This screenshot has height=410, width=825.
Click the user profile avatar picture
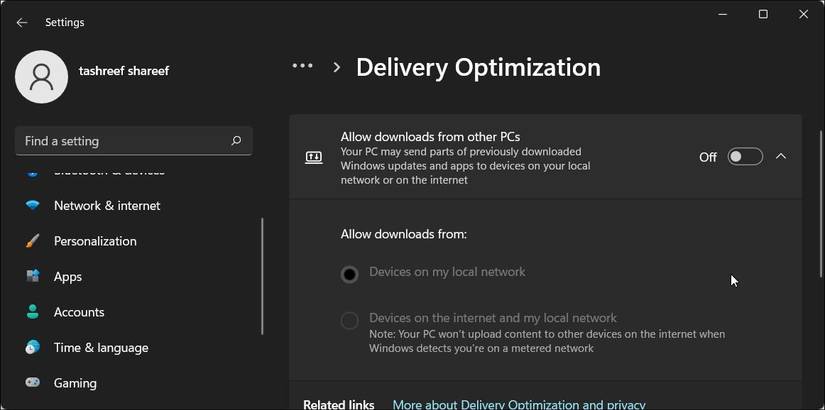coord(42,77)
